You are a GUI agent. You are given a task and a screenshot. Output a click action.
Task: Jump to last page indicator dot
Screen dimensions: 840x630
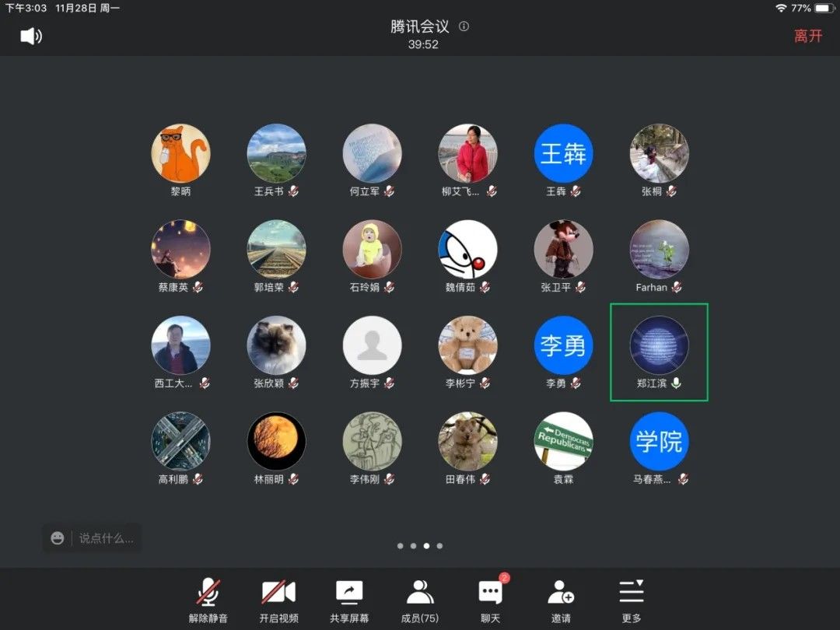click(440, 546)
